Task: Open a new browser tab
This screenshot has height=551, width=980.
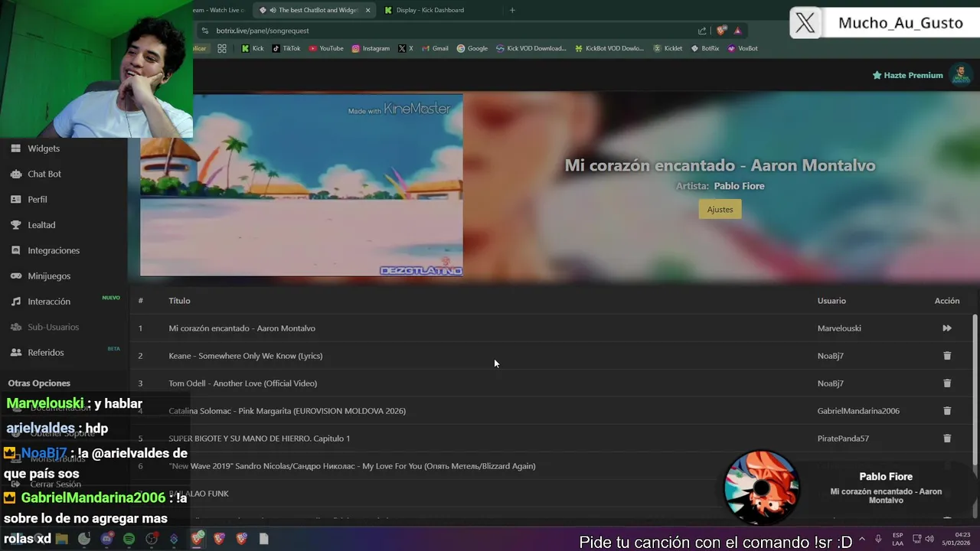Action: (x=512, y=10)
